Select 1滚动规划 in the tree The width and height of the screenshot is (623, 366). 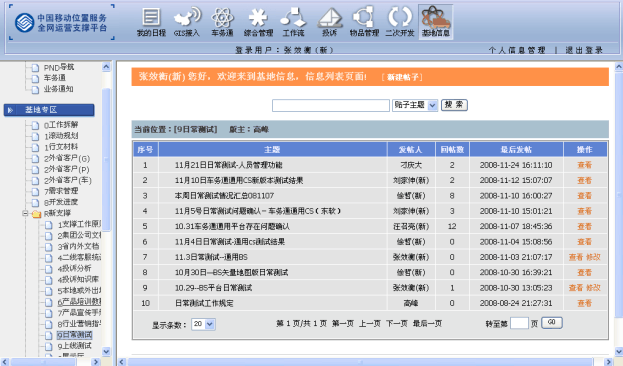(x=61, y=136)
